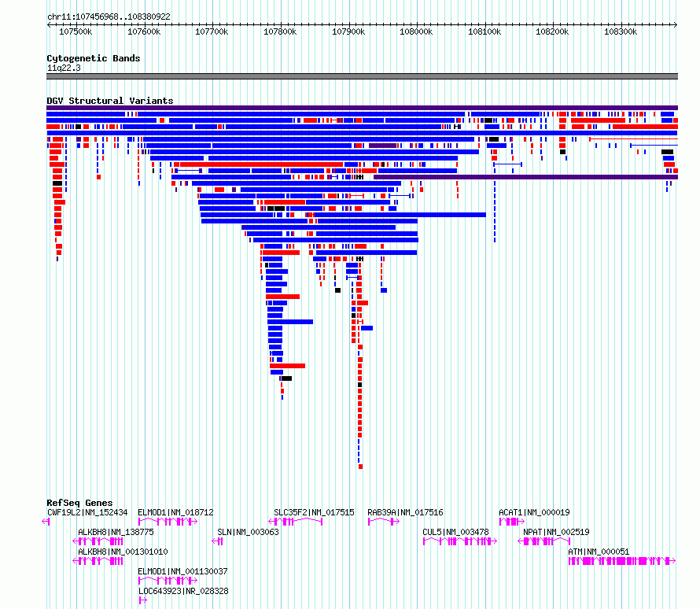Click the ACAT1 gene structure glyph
The height and width of the screenshot is (609, 700).
[511, 522]
